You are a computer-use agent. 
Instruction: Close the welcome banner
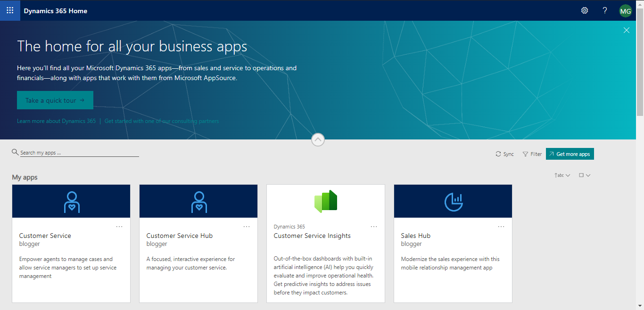pyautogui.click(x=626, y=30)
